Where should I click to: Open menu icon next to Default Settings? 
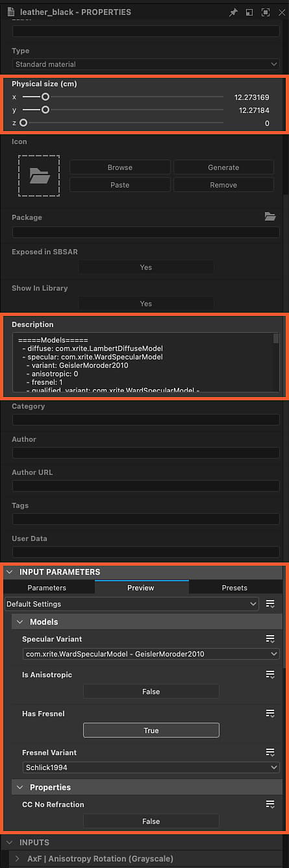point(270,604)
